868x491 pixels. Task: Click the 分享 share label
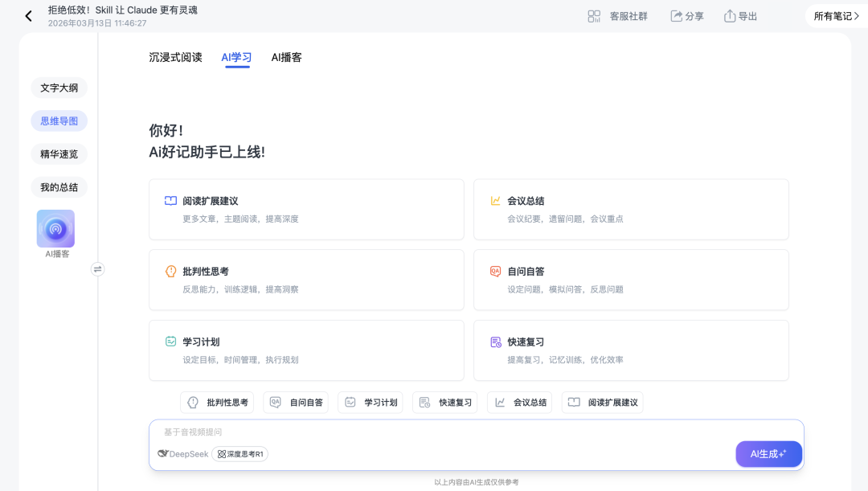pyautogui.click(x=694, y=16)
